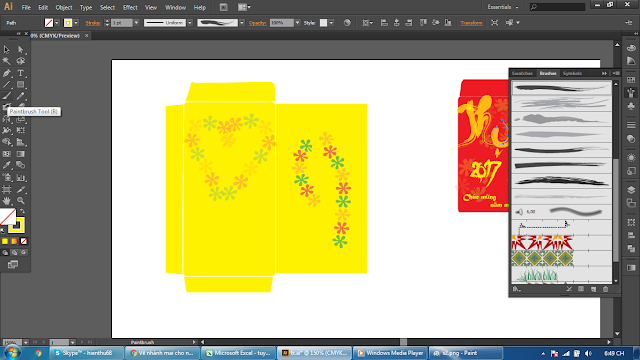Open the Recolor Artwork wheel icon

347,23
